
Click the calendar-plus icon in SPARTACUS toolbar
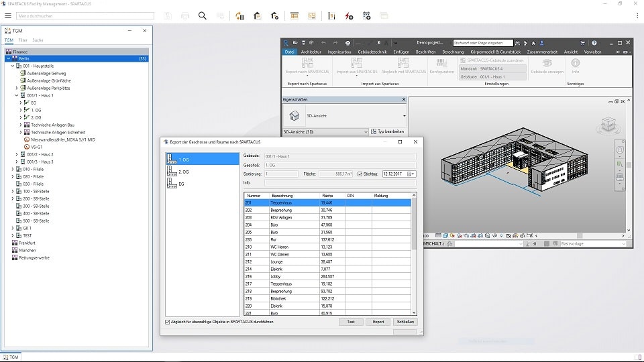pos(366,15)
